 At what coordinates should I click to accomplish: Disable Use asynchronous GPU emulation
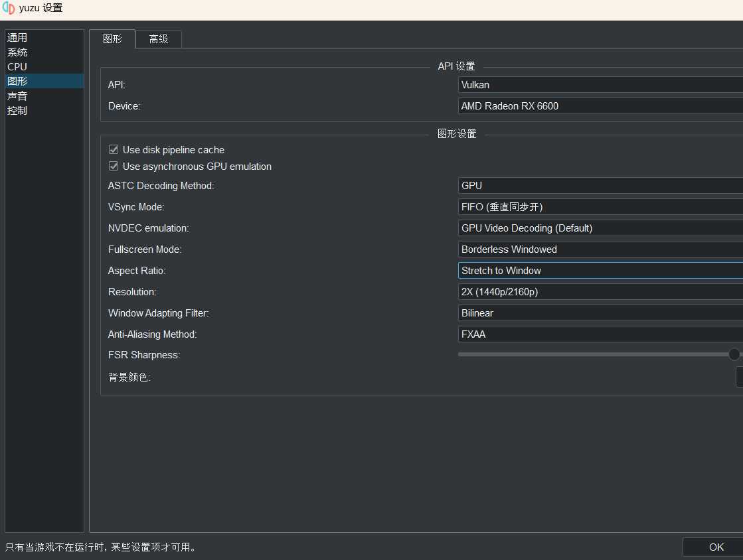pos(113,166)
